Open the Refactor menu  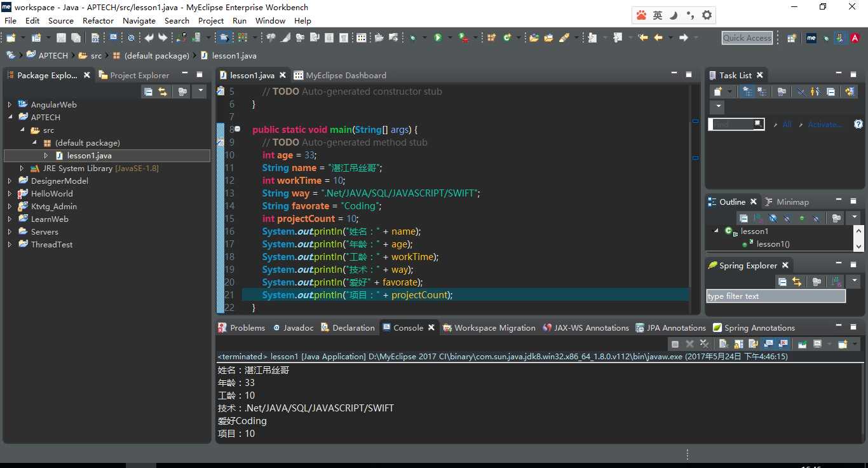pos(98,20)
